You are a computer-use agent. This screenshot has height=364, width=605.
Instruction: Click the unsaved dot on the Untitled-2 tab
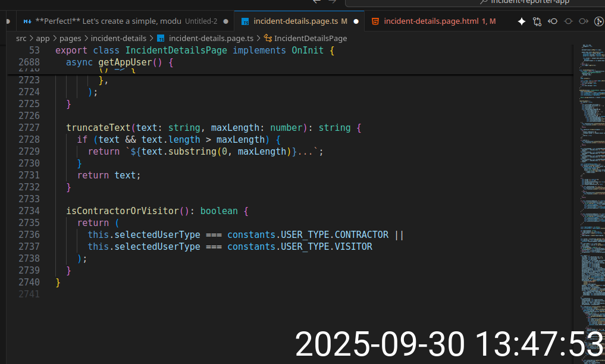tap(225, 21)
